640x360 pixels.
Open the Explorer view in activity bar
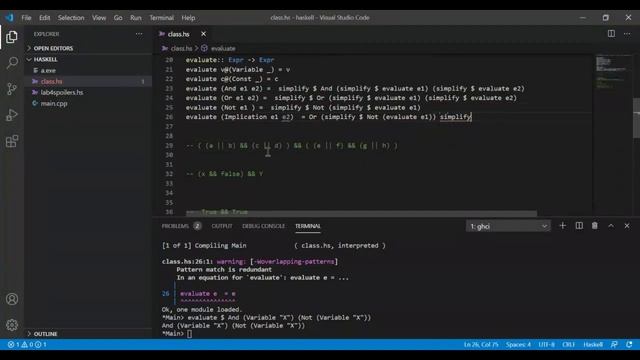12,37
